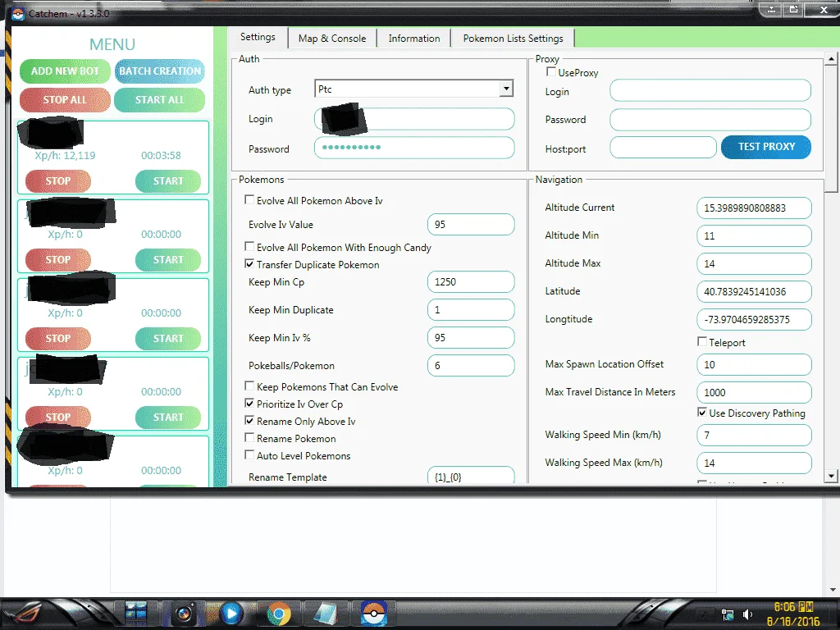Click the Longtitude field
Screen dimensions: 840x630
[754, 319]
